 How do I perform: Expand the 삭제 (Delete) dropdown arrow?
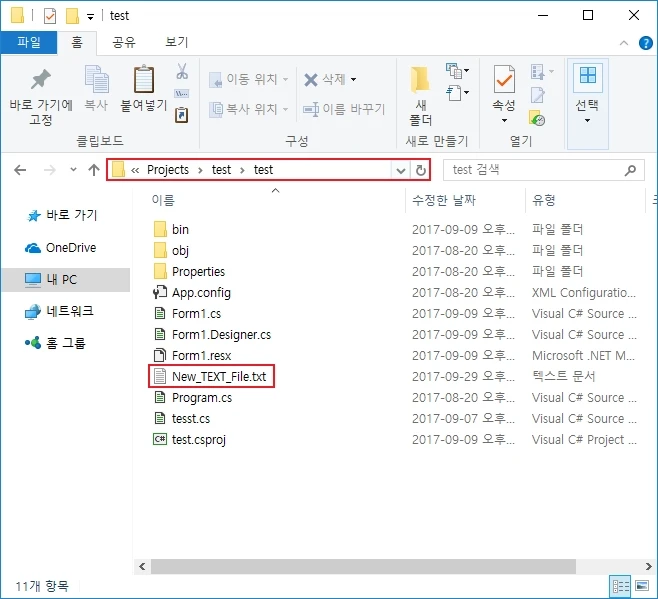click(x=353, y=80)
